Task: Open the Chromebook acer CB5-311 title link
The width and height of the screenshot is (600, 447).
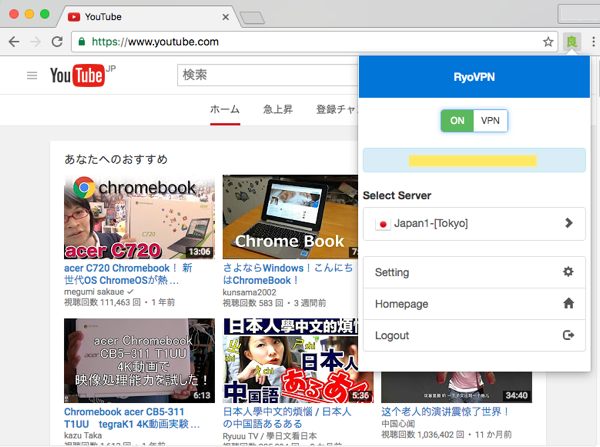Action: (132, 418)
